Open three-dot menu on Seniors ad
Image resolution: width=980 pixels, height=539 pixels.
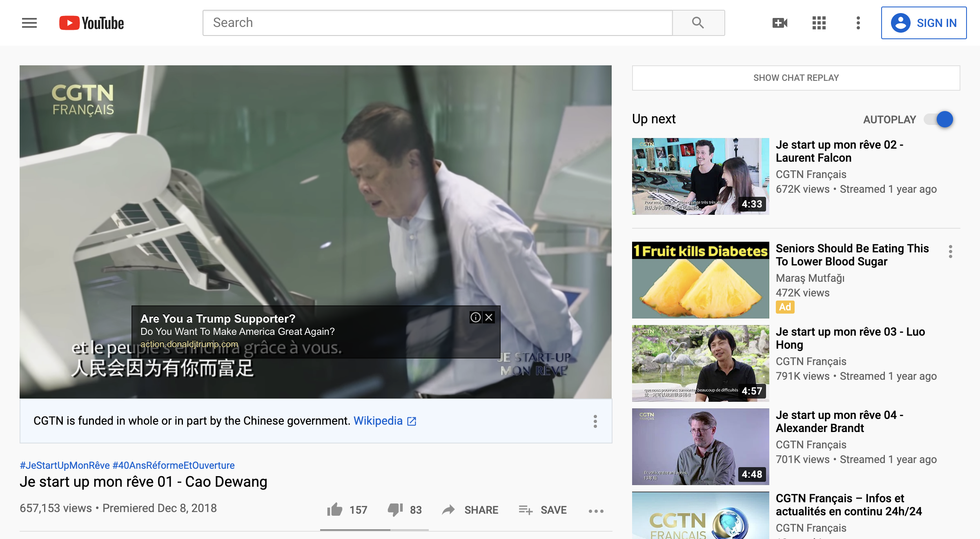click(951, 252)
